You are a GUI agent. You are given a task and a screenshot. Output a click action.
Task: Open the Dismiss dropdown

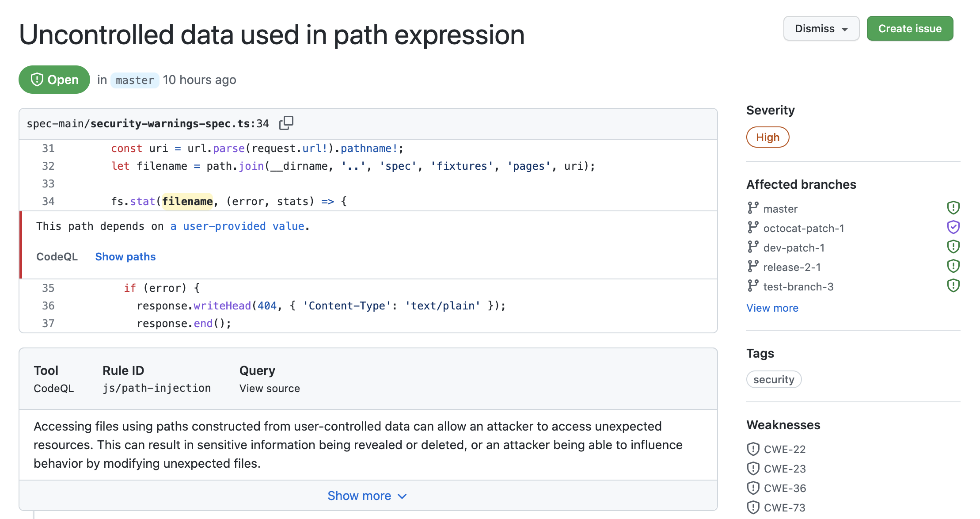tap(821, 28)
